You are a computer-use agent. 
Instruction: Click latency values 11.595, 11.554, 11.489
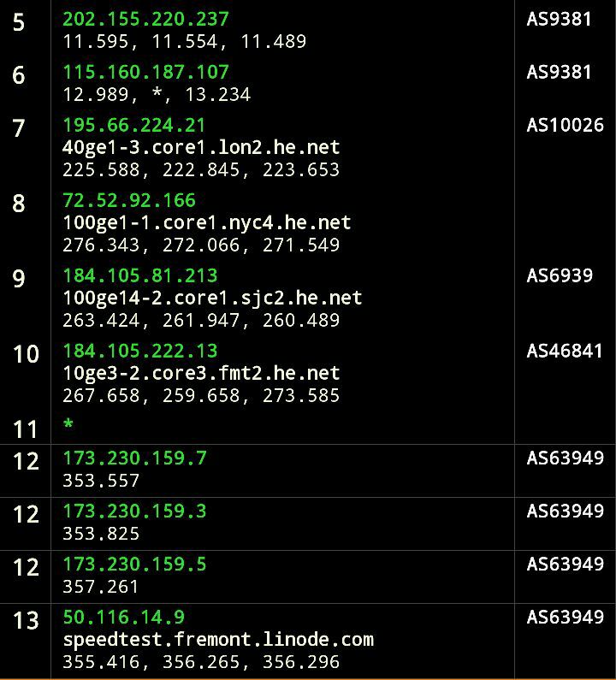(184, 42)
